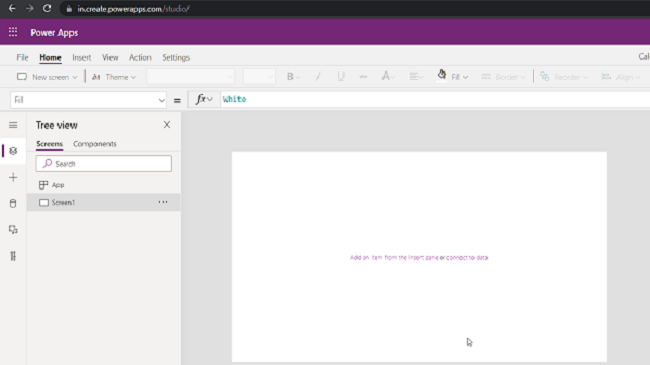Toggle the hamburger menu in left rail
This screenshot has width=650, height=365.
point(13,125)
